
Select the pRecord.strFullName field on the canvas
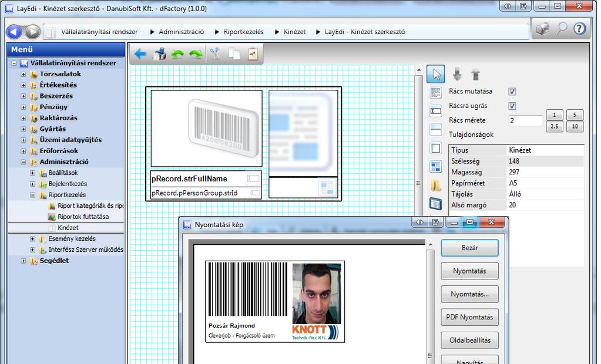pyautogui.click(x=206, y=178)
